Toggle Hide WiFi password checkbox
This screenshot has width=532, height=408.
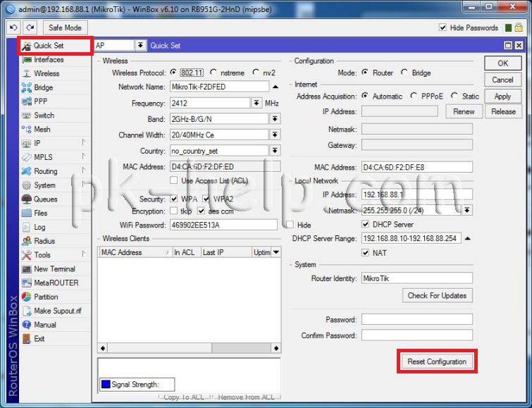point(290,225)
